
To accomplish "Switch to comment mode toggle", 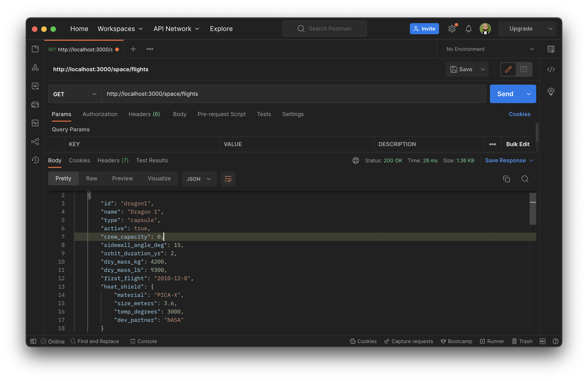I will click(523, 69).
